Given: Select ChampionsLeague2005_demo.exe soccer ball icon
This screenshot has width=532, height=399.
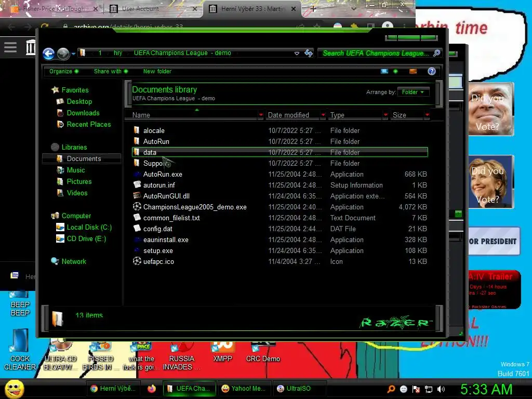Looking at the screenshot, I should (137, 206).
